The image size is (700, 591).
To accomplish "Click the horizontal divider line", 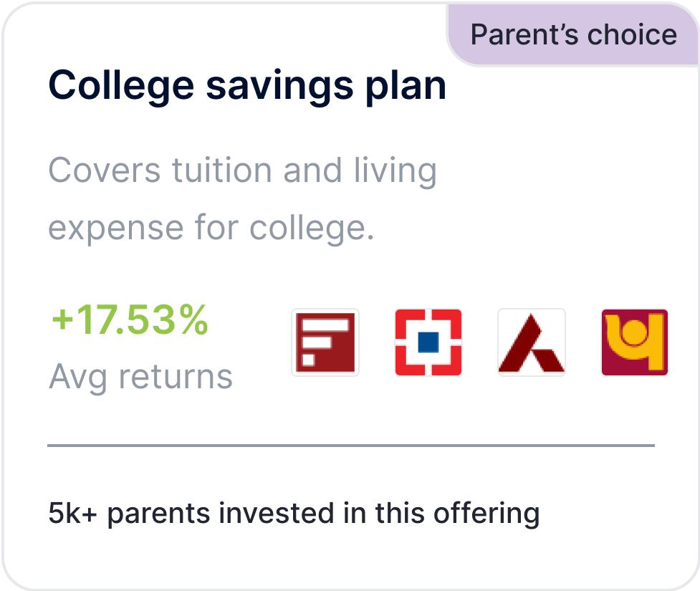I will pyautogui.click(x=350, y=444).
